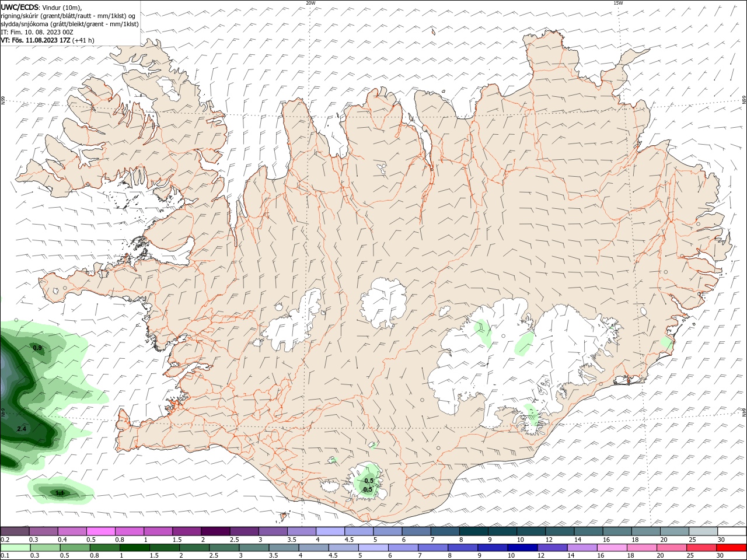Select lower legend swatch labeled 12
This screenshot has width=747, height=560.
tap(551, 548)
